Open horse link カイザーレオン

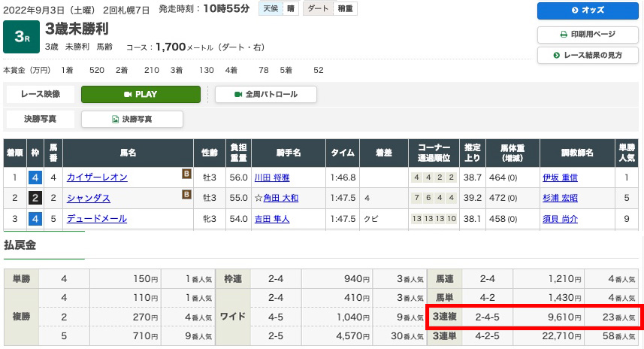[97, 178]
